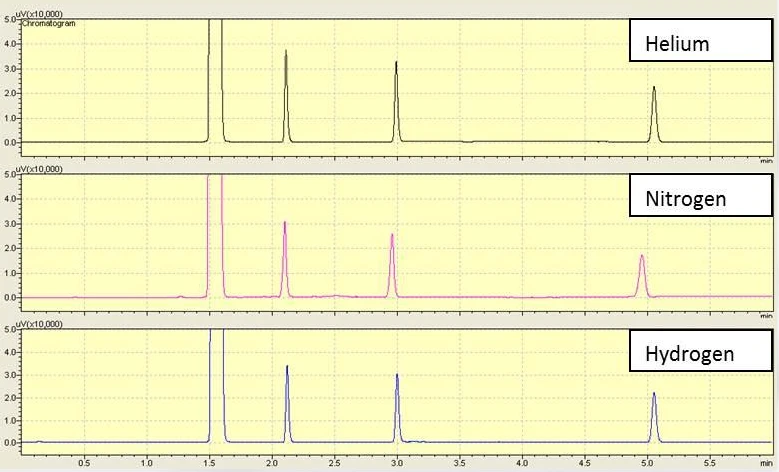This screenshot has height=472, width=779.
Task: Click the off-scale Helium solvent peak at 1.5 min
Action: (215, 80)
